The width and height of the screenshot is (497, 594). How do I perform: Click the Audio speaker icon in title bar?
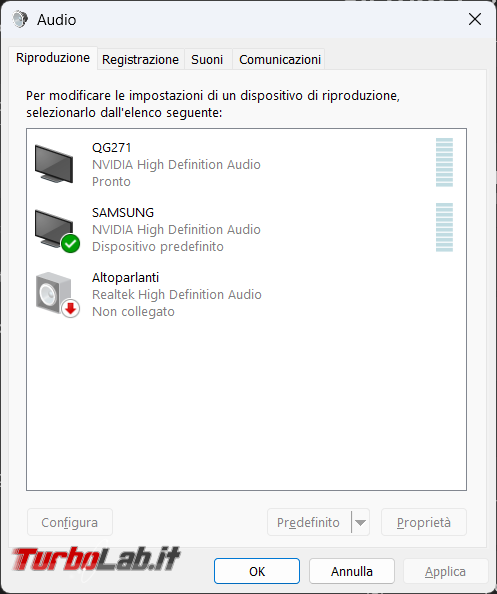click(x=20, y=19)
